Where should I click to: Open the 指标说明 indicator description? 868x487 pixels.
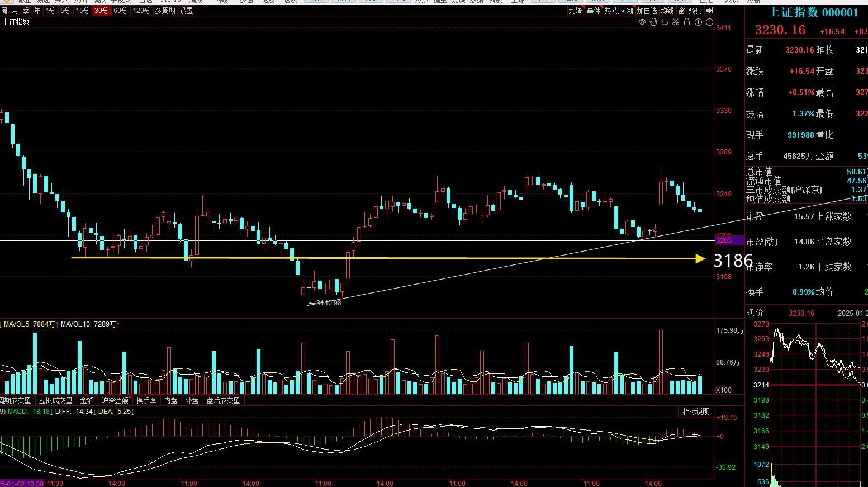click(x=696, y=412)
